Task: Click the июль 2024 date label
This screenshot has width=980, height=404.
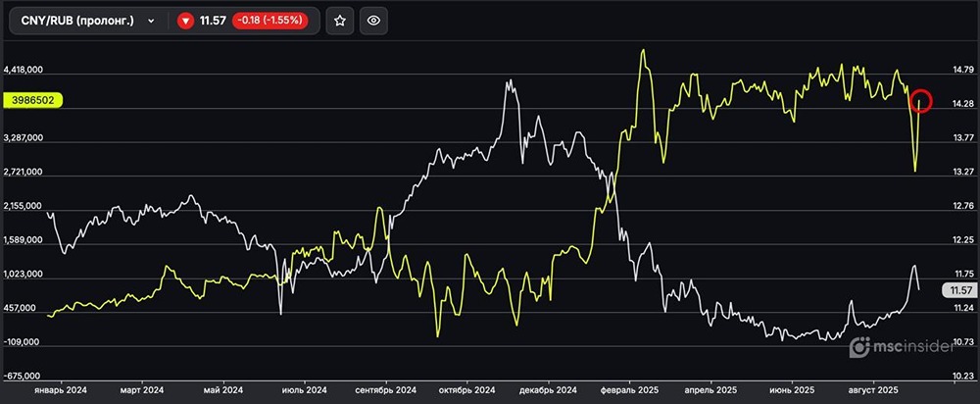Action: click(305, 390)
